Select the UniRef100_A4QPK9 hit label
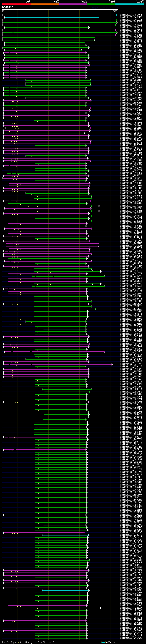 [x=131, y=17]
